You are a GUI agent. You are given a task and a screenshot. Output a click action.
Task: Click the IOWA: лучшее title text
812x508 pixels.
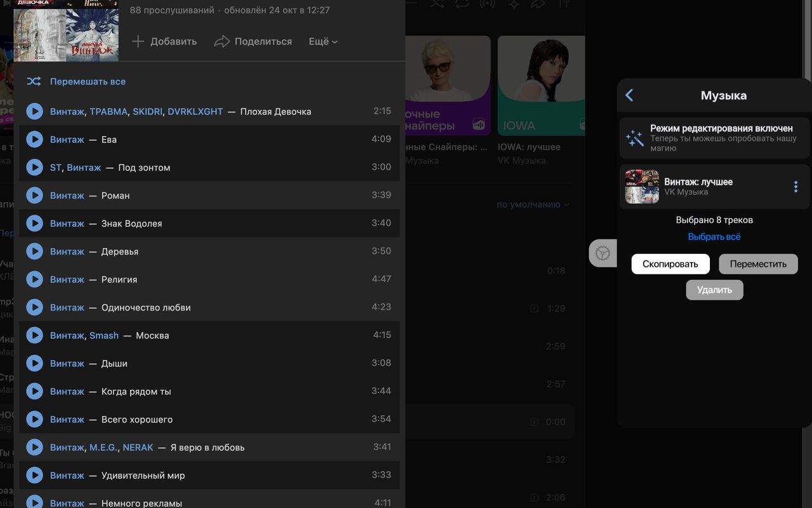click(529, 147)
